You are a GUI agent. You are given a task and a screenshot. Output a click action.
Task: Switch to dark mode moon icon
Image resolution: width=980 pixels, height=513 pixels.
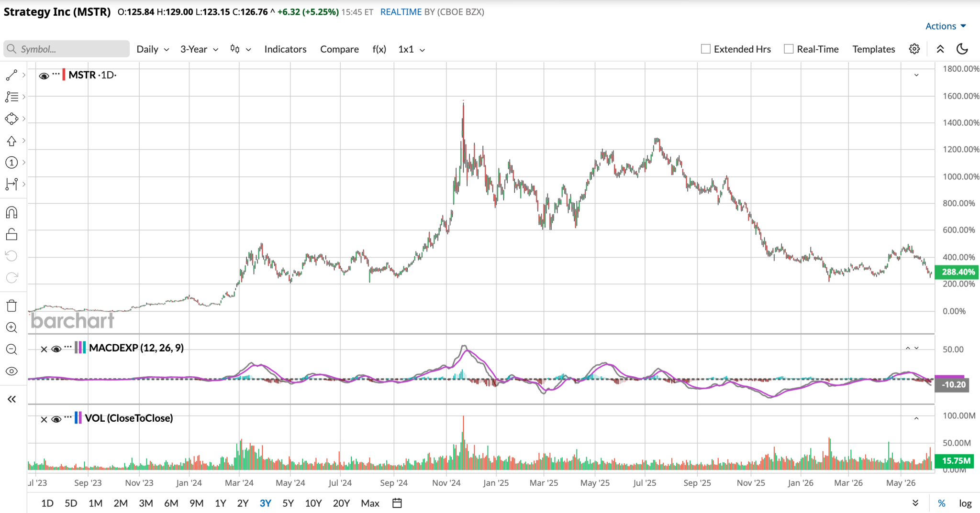tap(962, 49)
